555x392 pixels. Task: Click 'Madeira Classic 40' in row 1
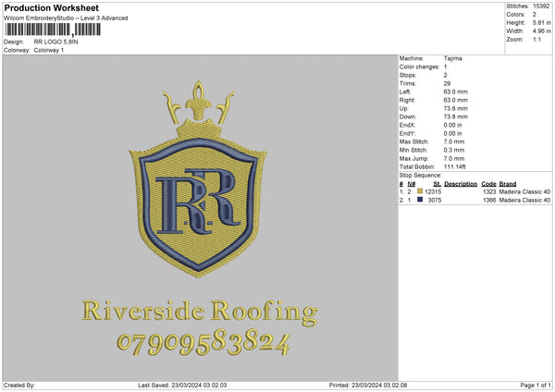coord(524,191)
